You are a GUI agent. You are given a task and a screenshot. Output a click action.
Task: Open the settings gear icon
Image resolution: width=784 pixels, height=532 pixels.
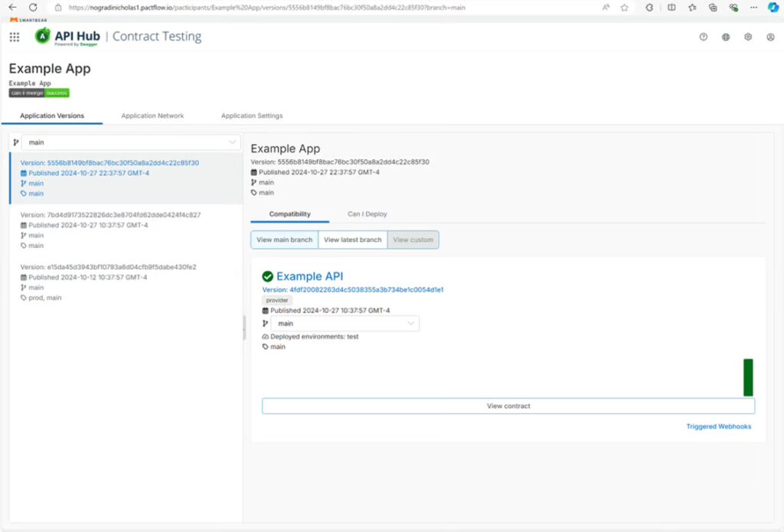pos(748,37)
